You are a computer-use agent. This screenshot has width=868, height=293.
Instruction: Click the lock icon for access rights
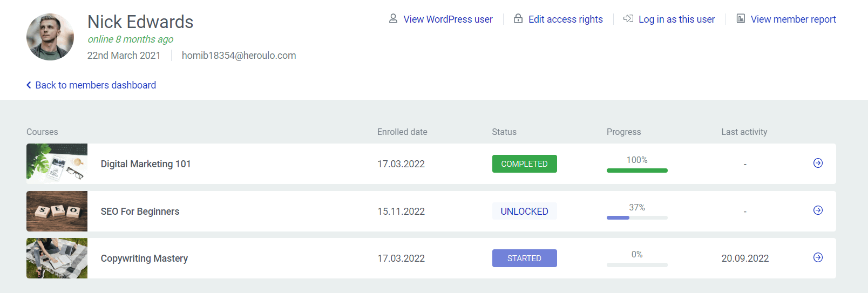pyautogui.click(x=518, y=18)
